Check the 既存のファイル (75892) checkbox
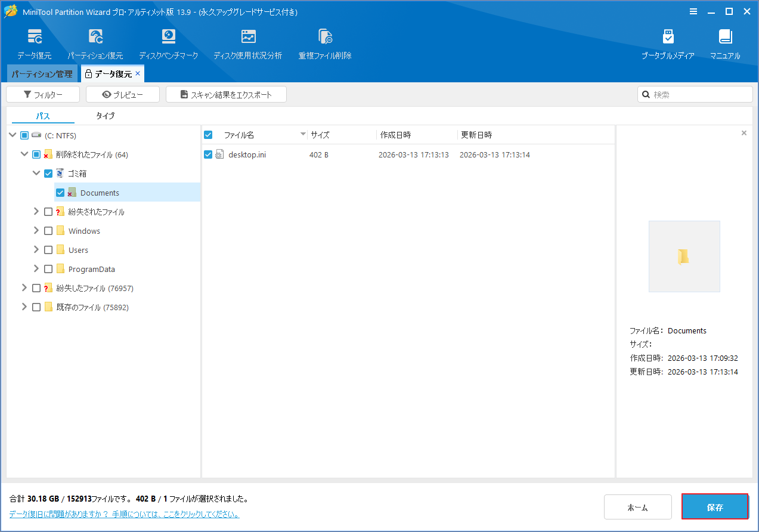Image resolution: width=759 pixels, height=532 pixels. coord(36,307)
